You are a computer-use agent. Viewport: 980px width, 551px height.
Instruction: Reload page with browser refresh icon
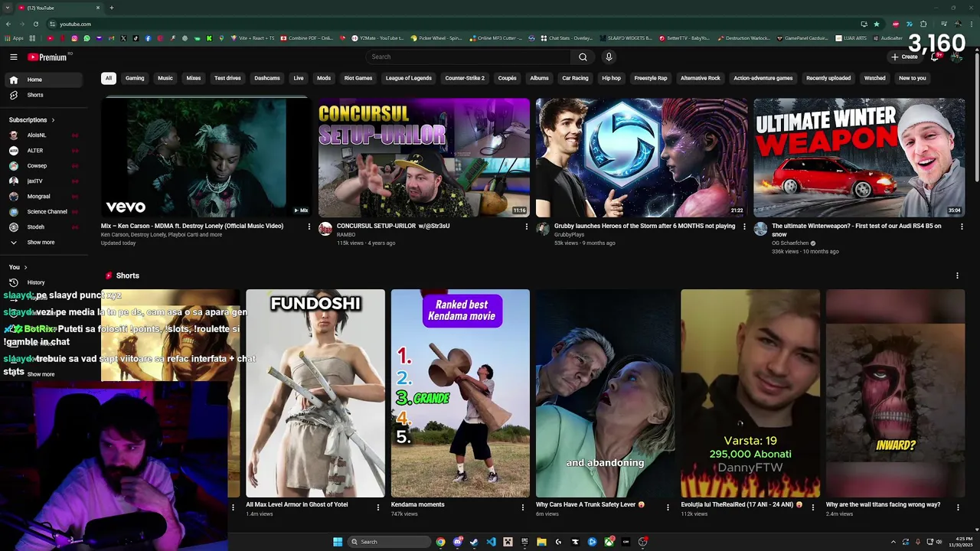tap(36, 24)
